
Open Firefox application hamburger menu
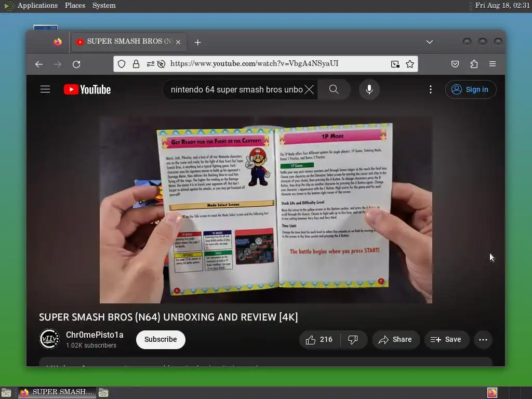tap(493, 64)
